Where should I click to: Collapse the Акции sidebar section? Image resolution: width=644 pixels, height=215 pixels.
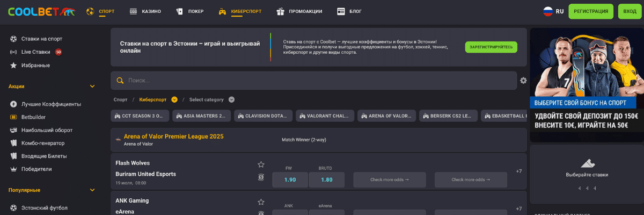point(92,86)
